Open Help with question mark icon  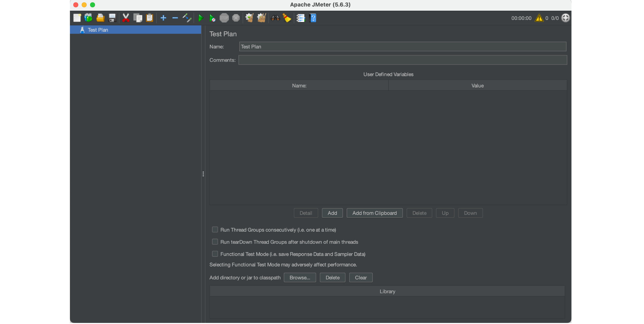tap(313, 18)
